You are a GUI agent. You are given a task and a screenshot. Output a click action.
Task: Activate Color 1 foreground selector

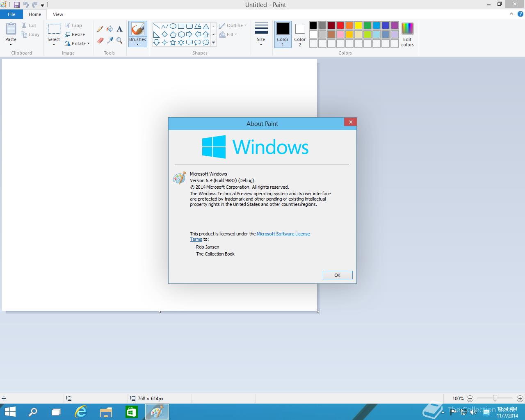pyautogui.click(x=283, y=34)
